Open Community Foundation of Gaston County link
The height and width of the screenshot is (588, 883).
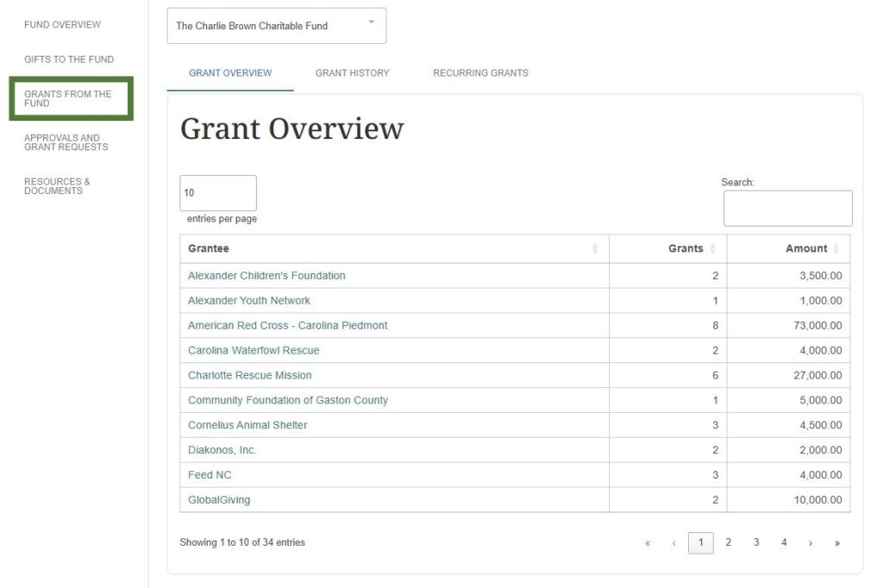click(288, 400)
